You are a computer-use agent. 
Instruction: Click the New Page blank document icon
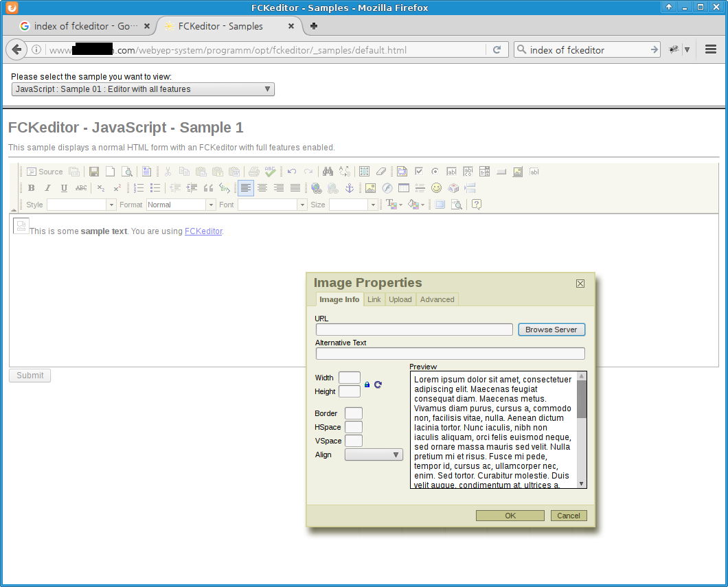point(110,172)
